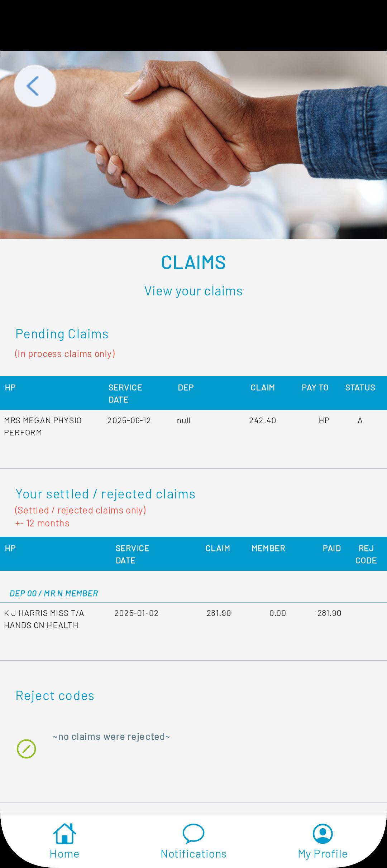Screen dimensions: 387x868
Task: Tap the Reject codes heading
Action: [x=55, y=695]
